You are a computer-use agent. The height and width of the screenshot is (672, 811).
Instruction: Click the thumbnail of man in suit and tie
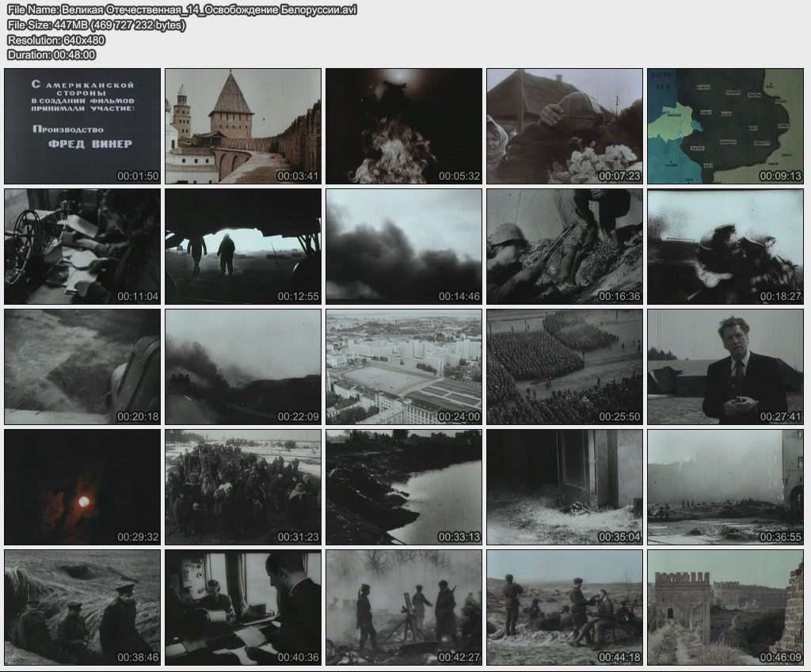point(725,366)
